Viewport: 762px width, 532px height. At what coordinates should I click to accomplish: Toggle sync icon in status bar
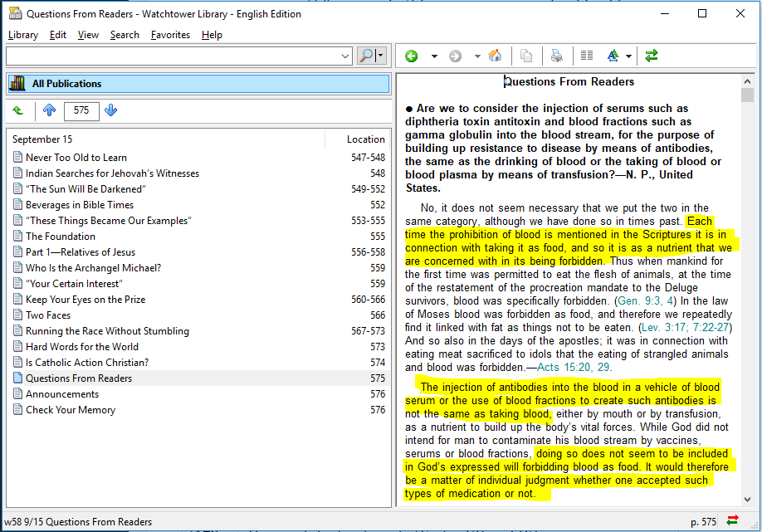732,521
